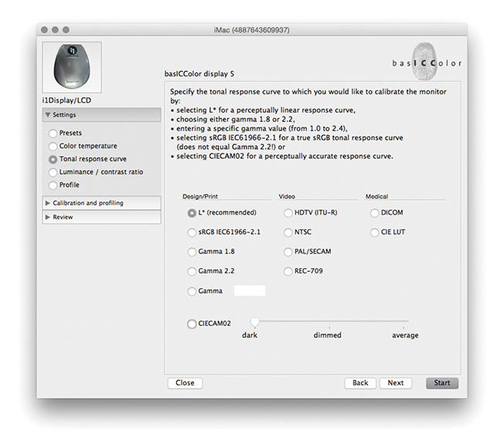Set the CIECAM02 slider to dimmed
The width and height of the screenshot is (504, 448).
coord(329,322)
